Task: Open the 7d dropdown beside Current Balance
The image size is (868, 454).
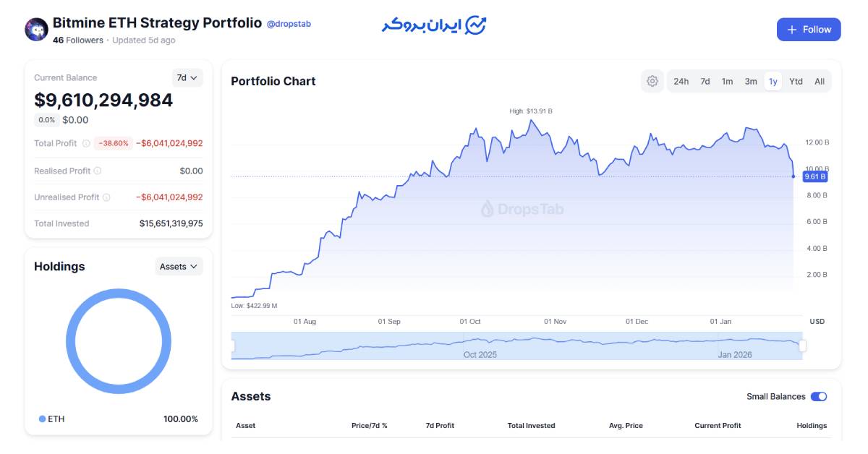Action: pyautogui.click(x=188, y=77)
